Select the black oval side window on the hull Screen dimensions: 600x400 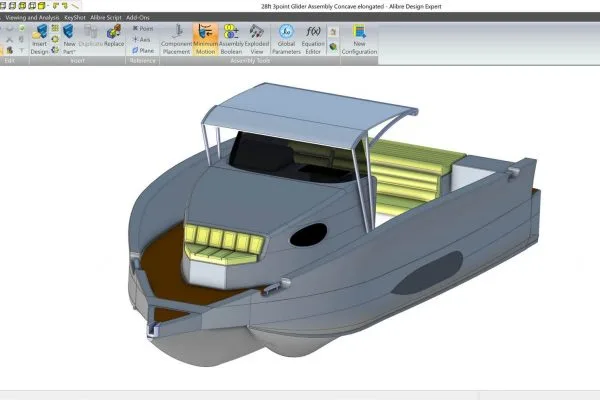(308, 235)
